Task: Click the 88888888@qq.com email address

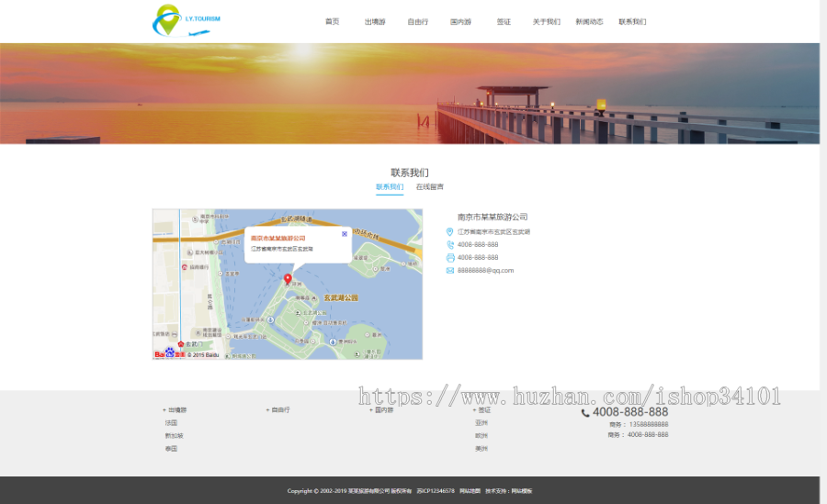Action: 486,271
